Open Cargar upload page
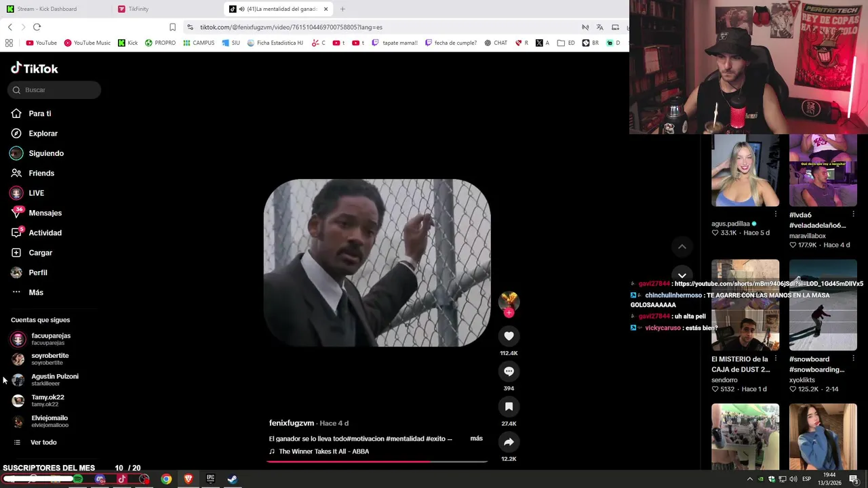Viewport: 868px width, 488px height. tap(40, 253)
